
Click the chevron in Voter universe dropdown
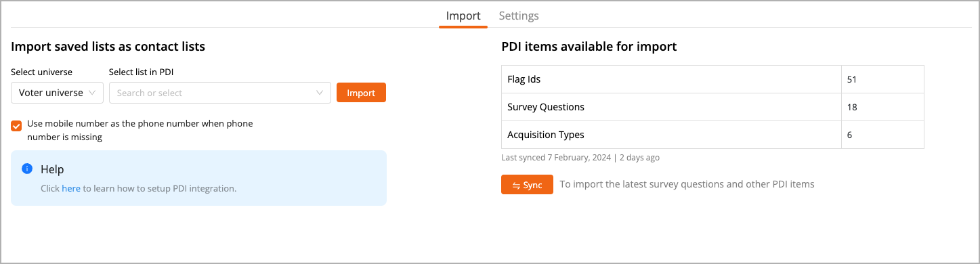tap(93, 93)
